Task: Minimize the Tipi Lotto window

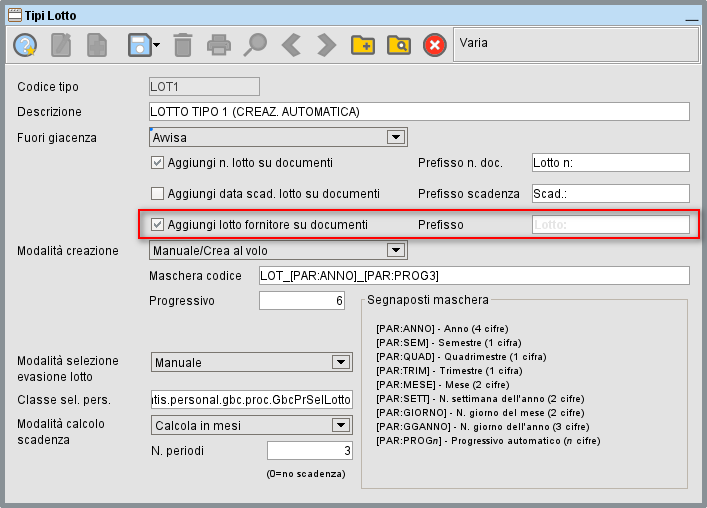Action: click(691, 18)
